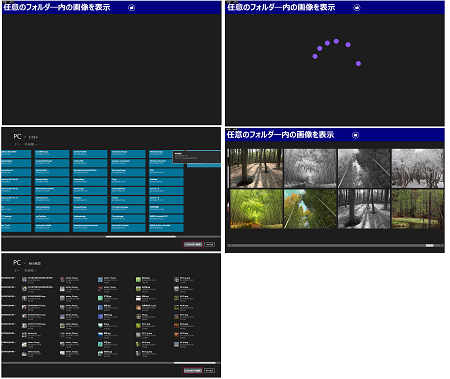
Task: Open green forest pond photo thumbnail
Action: [417, 209]
